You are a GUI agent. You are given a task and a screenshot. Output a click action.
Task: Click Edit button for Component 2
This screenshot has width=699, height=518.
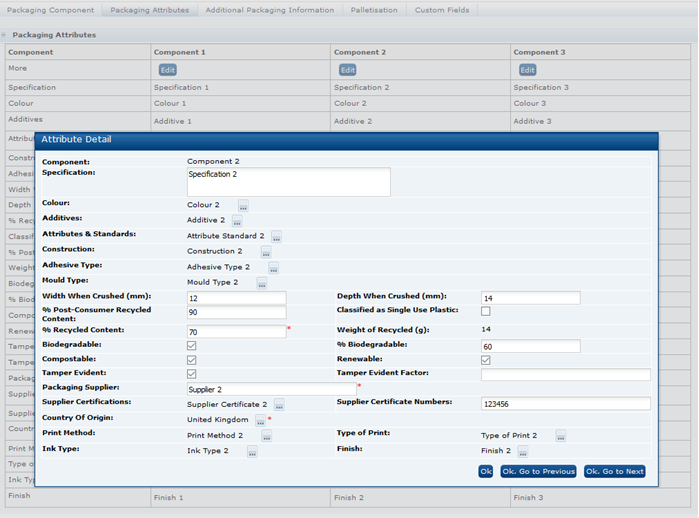coord(348,70)
